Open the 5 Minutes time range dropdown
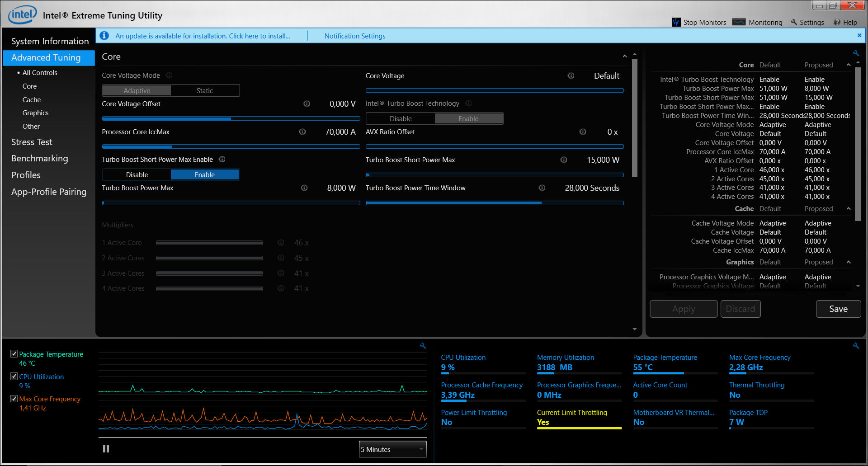 coord(392,449)
